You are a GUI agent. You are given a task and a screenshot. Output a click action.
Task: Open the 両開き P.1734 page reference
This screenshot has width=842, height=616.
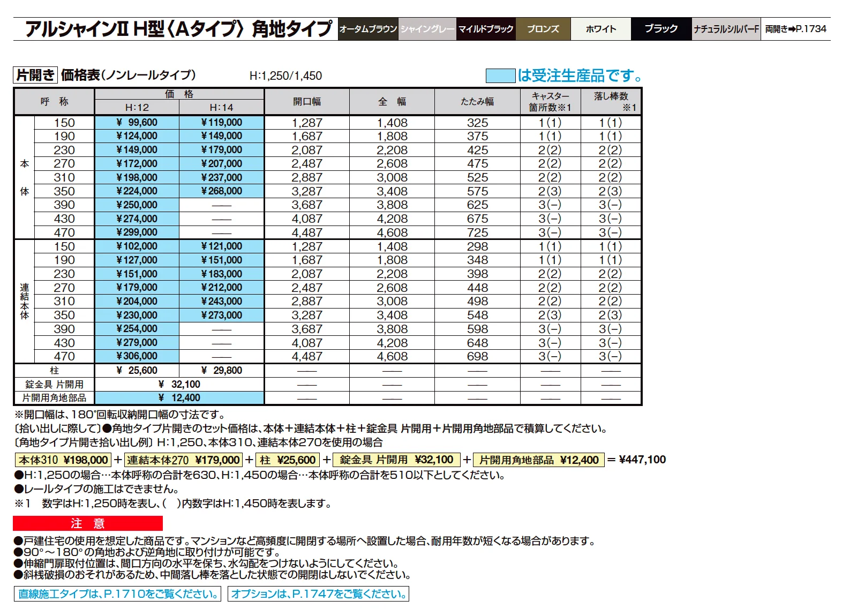[x=795, y=29]
